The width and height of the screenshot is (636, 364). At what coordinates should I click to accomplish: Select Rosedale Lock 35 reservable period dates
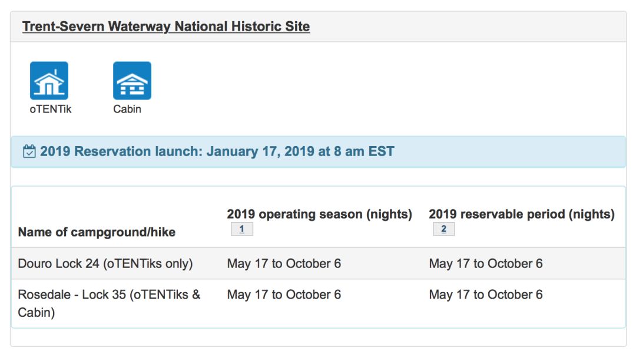(x=485, y=294)
